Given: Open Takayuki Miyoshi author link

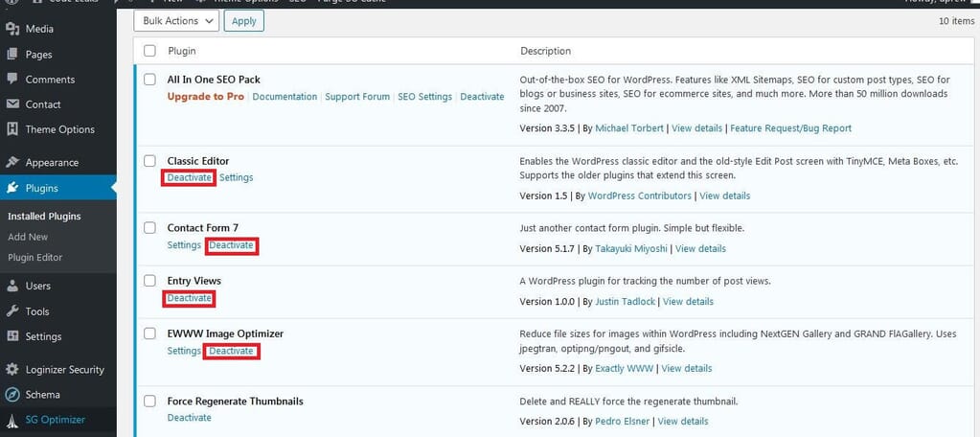Looking at the screenshot, I should pyautogui.click(x=631, y=249).
